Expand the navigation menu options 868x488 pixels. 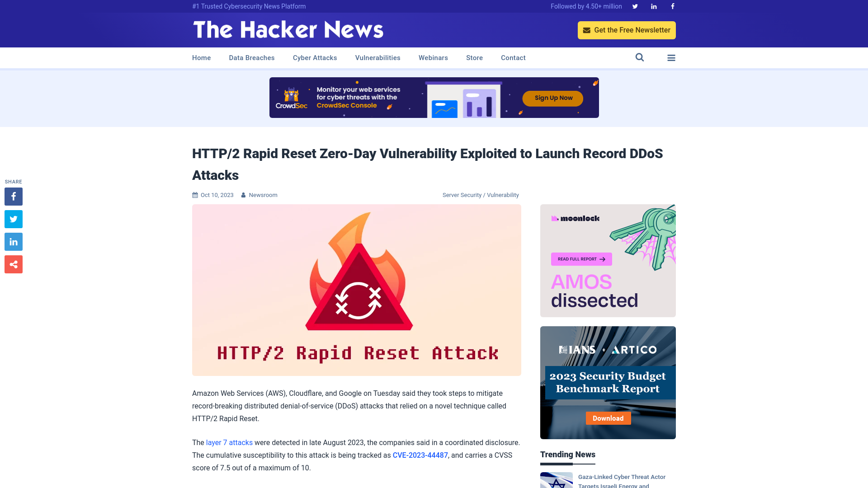[x=671, y=58]
